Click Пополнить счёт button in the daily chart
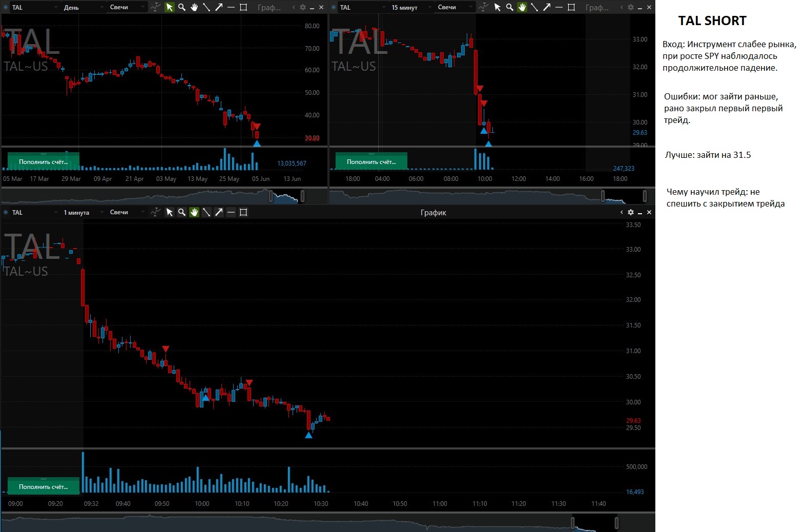This screenshot has width=807, height=532. [x=44, y=161]
